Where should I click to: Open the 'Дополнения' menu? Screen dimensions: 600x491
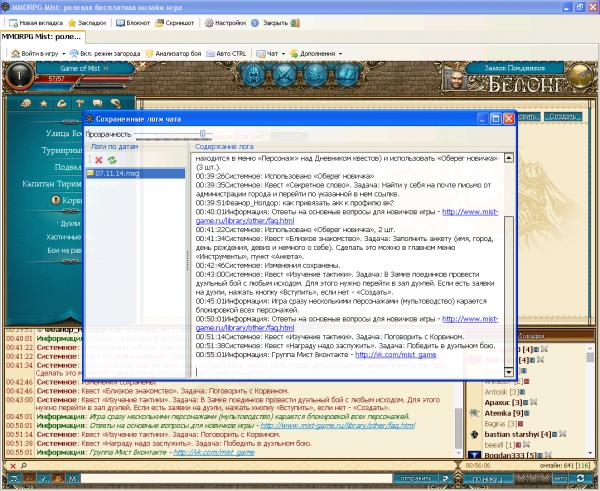coord(312,54)
